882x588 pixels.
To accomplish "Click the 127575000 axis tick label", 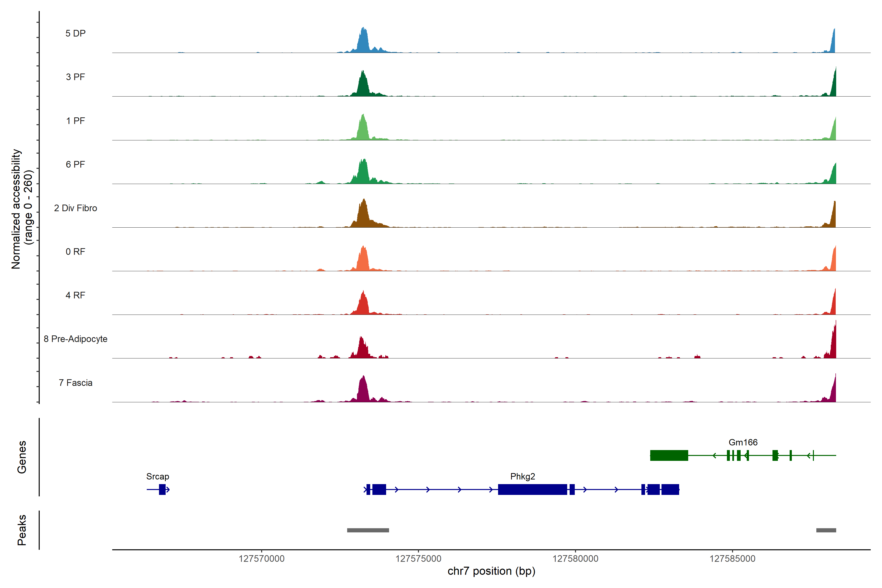I will pyautogui.click(x=418, y=559).
